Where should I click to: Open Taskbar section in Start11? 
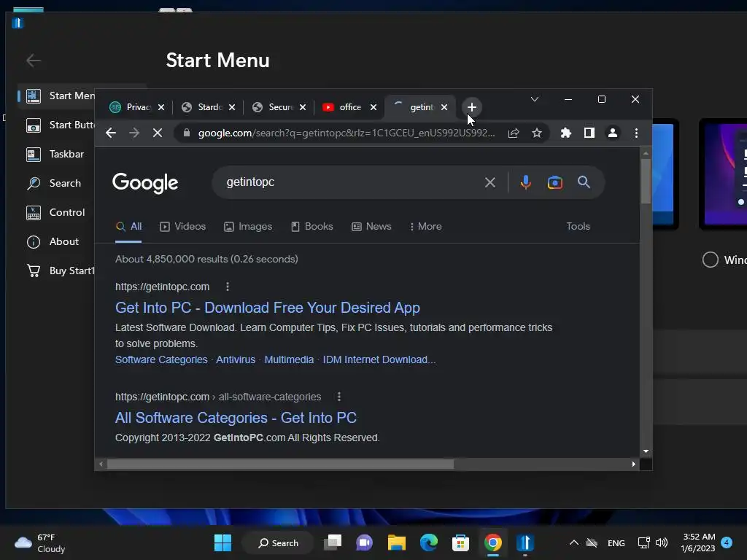pyautogui.click(x=55, y=154)
